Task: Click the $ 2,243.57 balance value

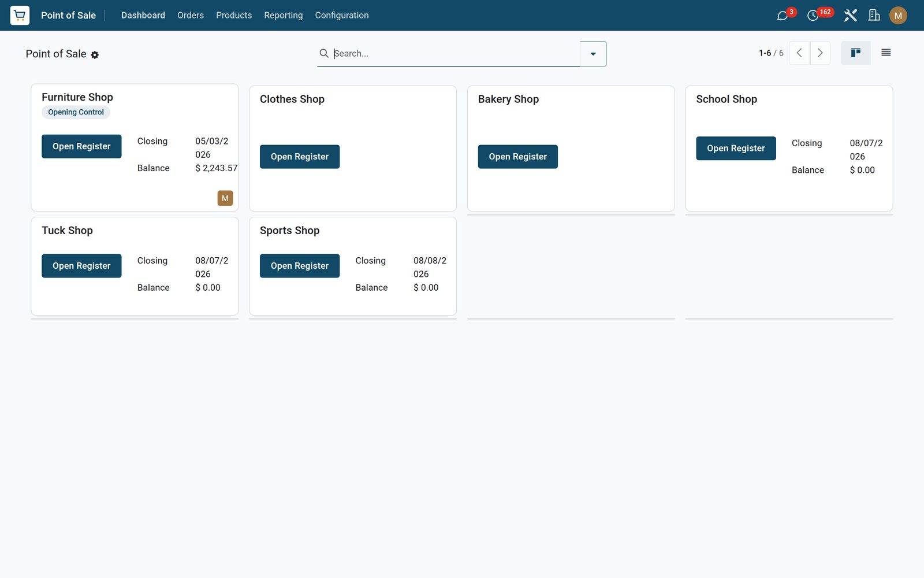Action: (216, 168)
